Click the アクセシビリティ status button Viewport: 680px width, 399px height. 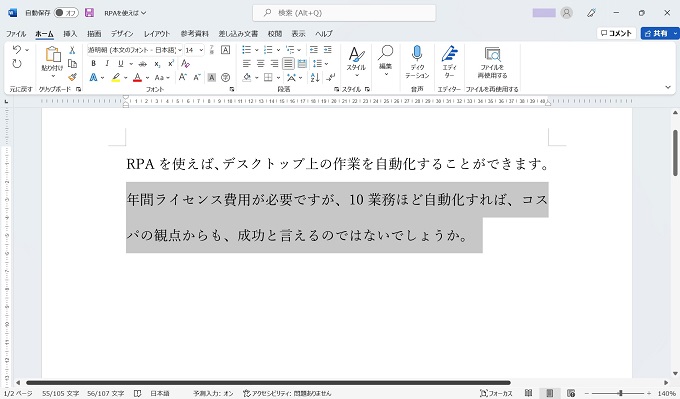point(287,393)
